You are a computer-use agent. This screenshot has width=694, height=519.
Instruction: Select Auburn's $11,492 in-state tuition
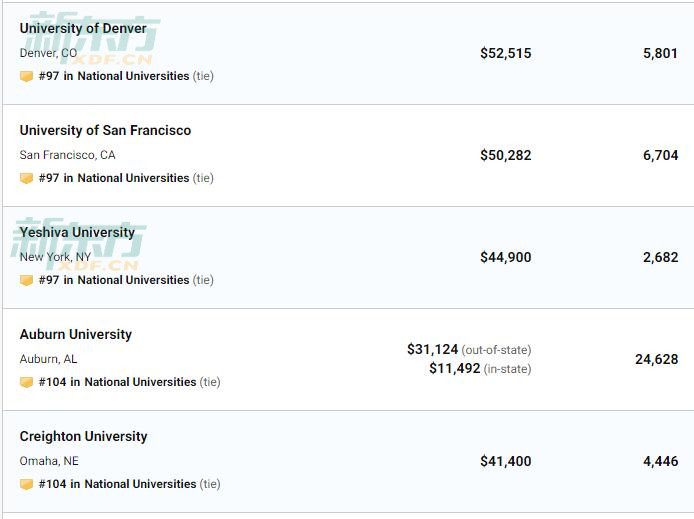click(x=480, y=369)
